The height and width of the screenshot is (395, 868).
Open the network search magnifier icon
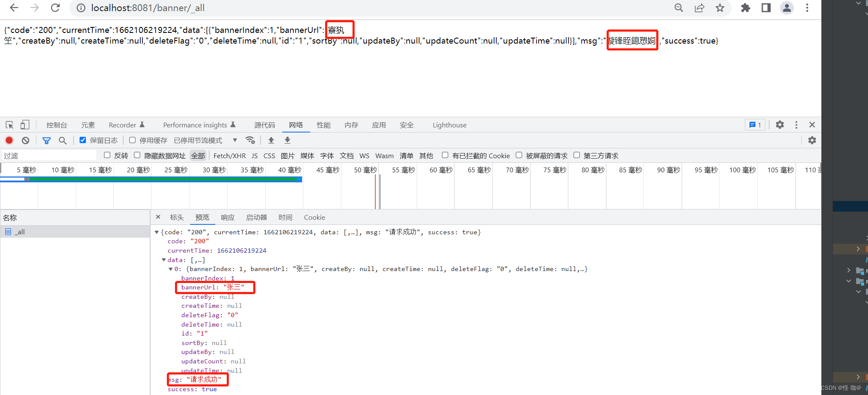[x=62, y=140]
